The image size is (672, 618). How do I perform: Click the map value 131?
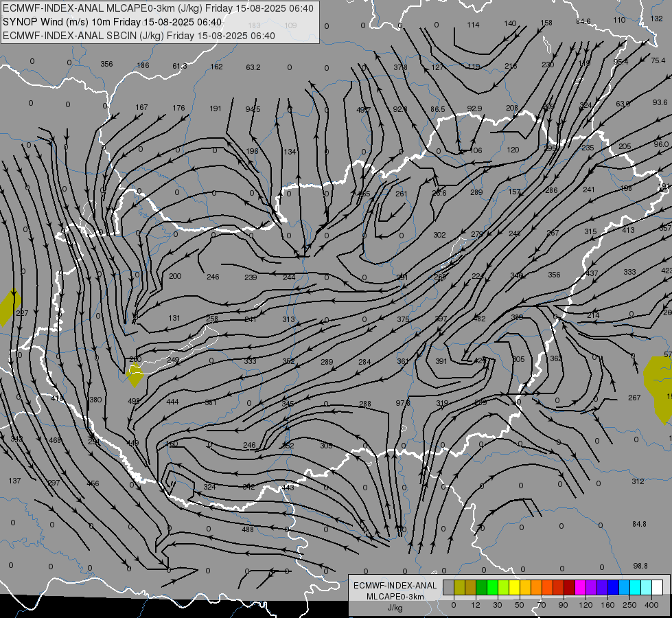tap(174, 318)
